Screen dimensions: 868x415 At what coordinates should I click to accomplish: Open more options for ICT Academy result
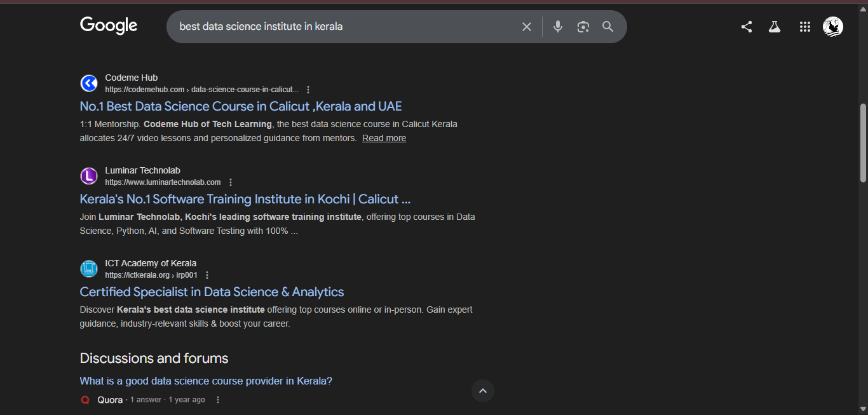point(207,275)
